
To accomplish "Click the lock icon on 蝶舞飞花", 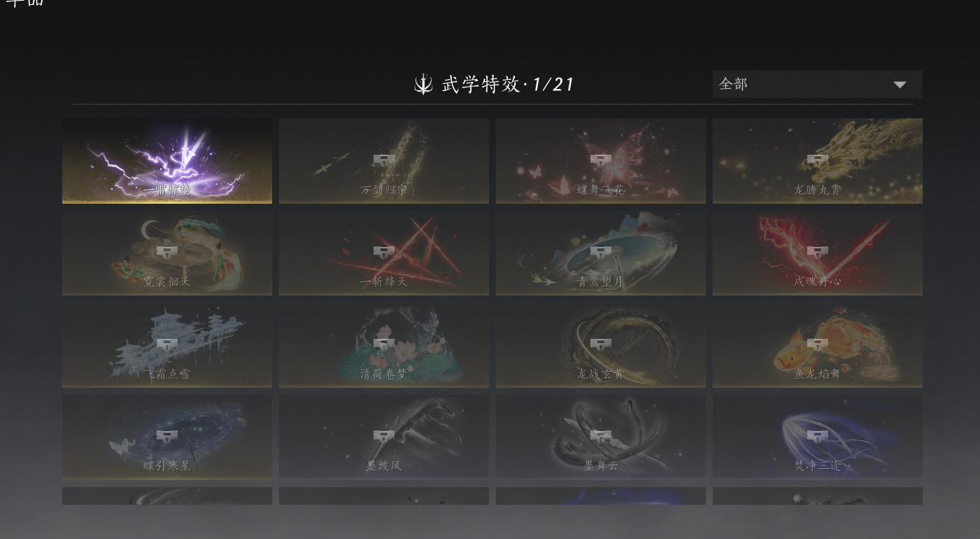I will (x=600, y=160).
